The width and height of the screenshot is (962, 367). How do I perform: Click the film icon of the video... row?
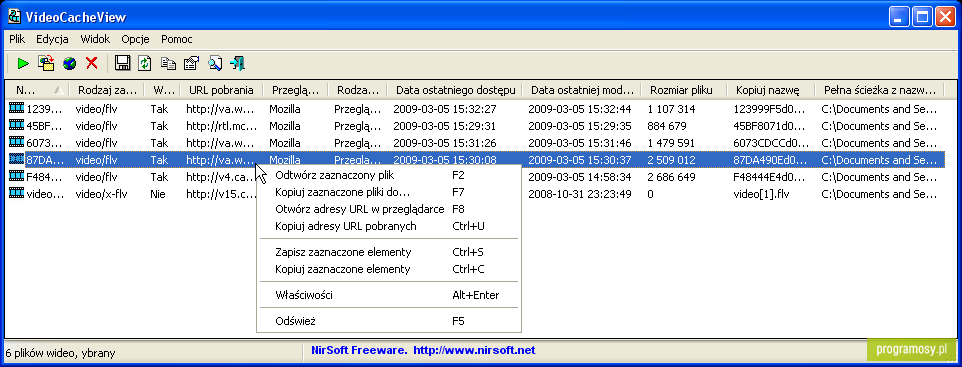17,194
